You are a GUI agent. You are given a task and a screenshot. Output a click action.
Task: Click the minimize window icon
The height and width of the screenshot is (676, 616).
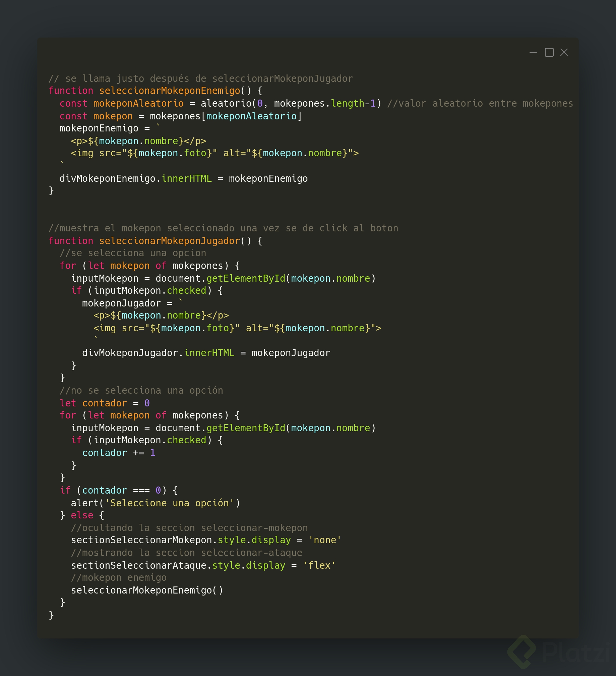click(533, 52)
